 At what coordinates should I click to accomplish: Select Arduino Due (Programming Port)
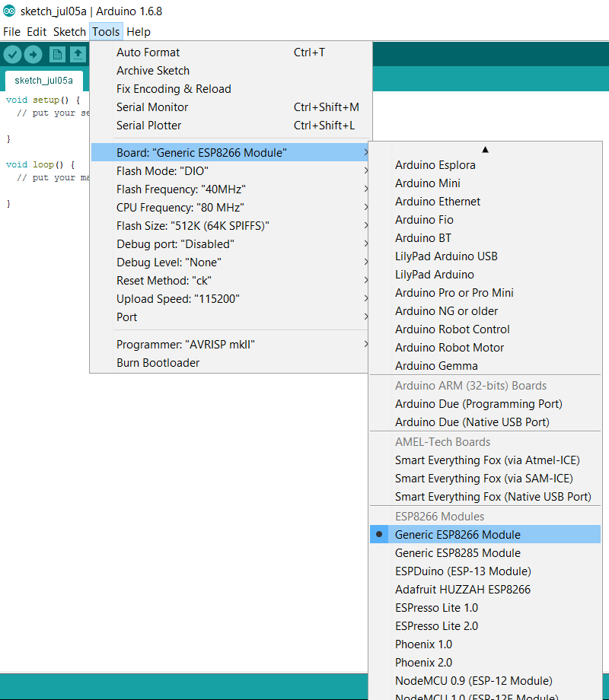pos(485,404)
